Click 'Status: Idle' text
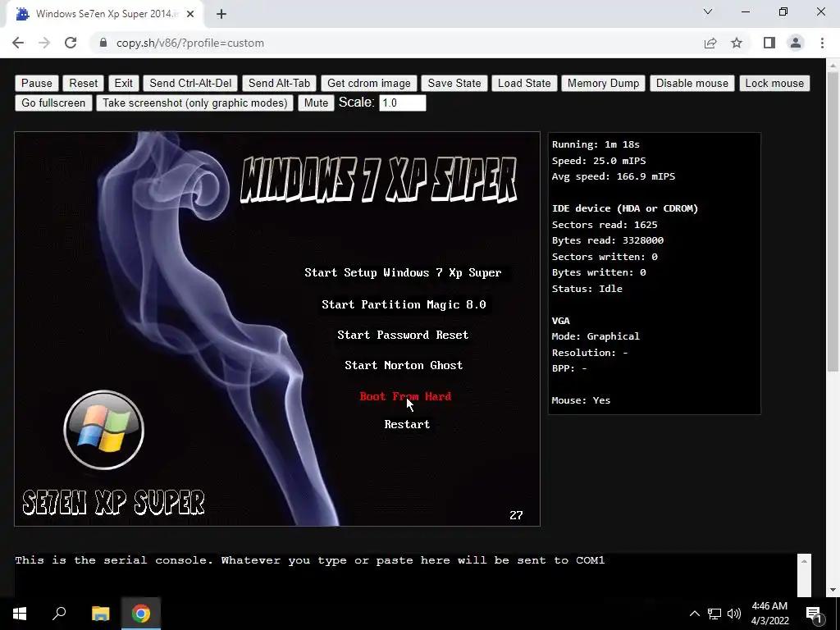This screenshot has height=630, width=840. point(587,289)
